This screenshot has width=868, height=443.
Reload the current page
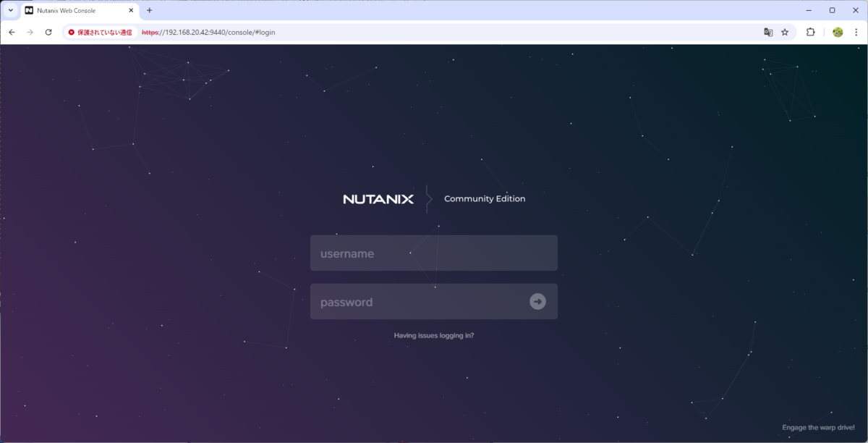(48, 32)
